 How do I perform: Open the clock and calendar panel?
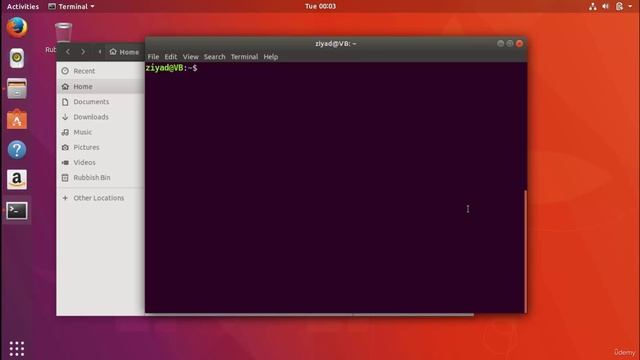(320, 6)
